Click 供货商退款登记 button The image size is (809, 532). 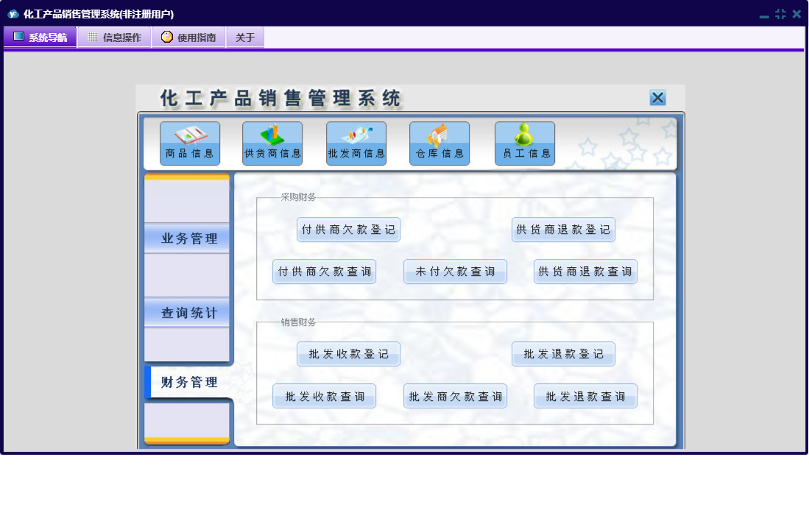point(563,230)
